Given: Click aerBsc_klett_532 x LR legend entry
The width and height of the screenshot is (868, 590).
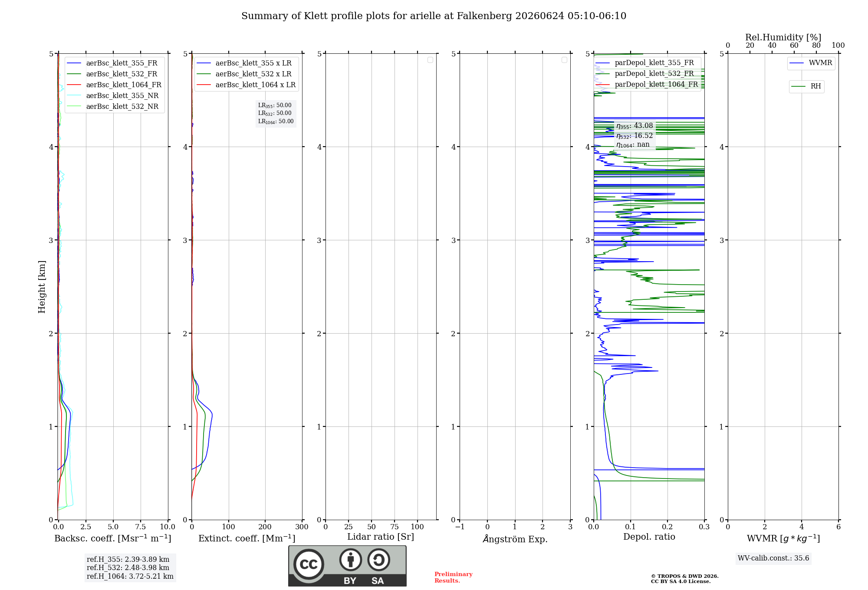Looking at the screenshot, I should tap(244, 74).
